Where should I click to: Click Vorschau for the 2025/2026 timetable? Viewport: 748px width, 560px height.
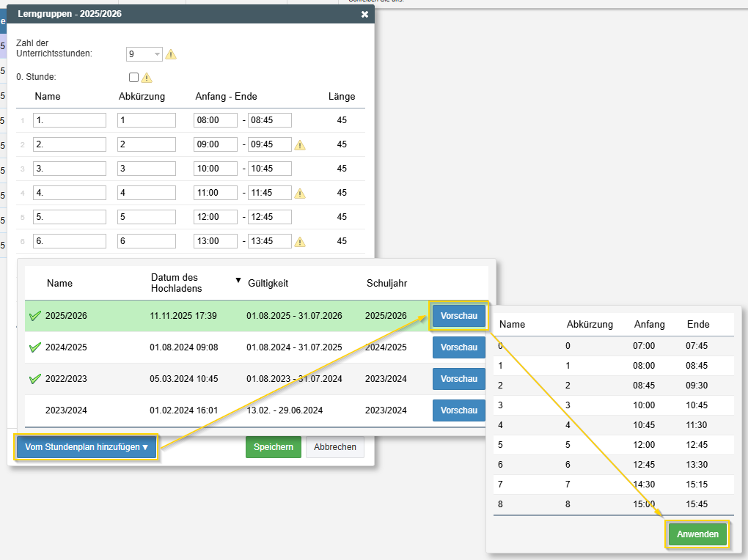pyautogui.click(x=459, y=316)
